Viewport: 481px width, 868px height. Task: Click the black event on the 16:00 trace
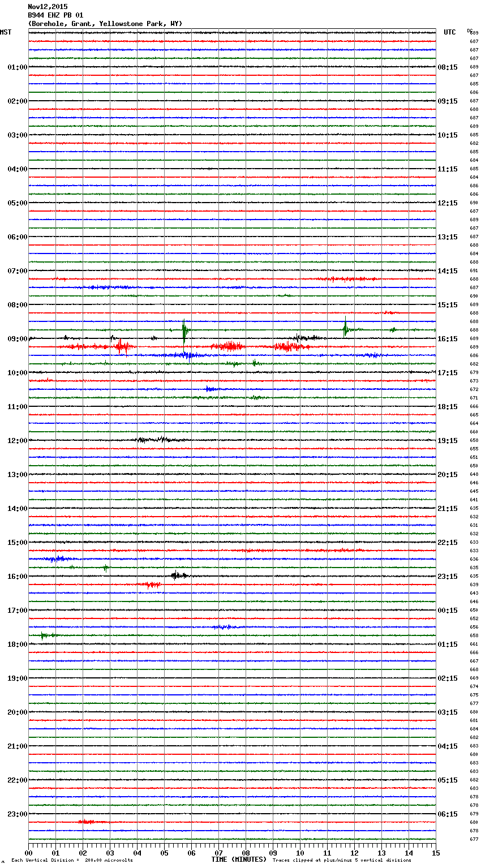click(x=177, y=575)
